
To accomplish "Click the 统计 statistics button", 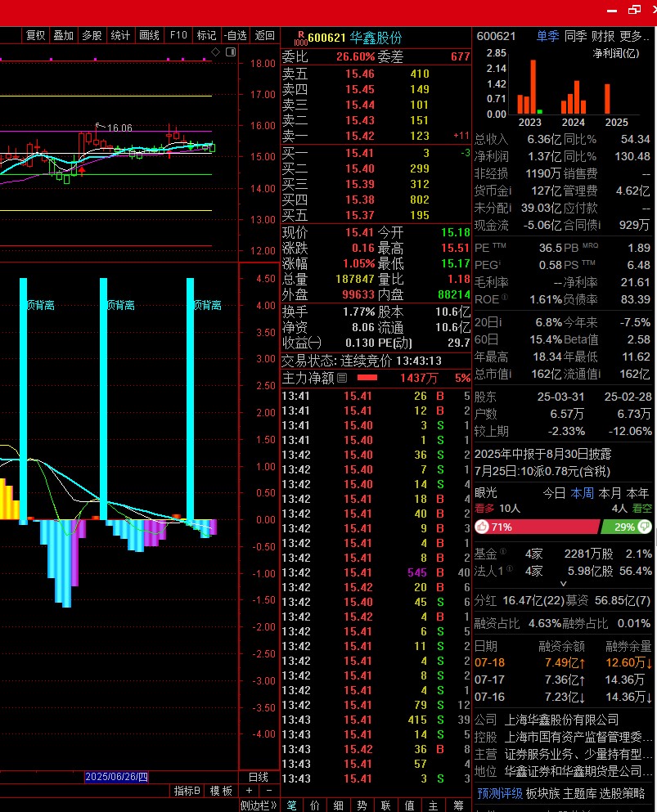I will [x=120, y=35].
